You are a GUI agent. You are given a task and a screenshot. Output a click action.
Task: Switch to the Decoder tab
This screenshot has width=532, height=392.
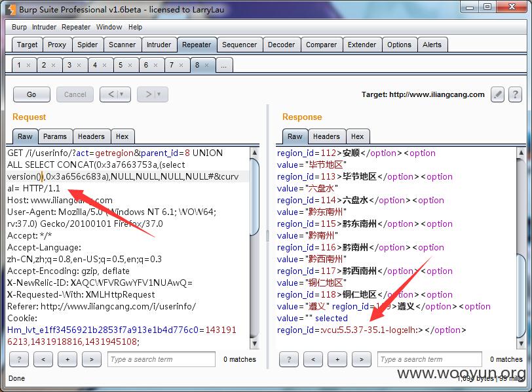pos(281,45)
